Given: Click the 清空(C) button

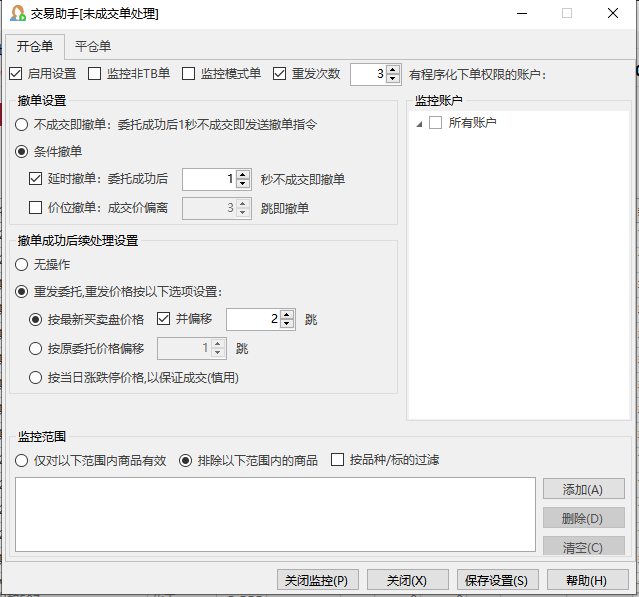Looking at the screenshot, I should [x=584, y=546].
